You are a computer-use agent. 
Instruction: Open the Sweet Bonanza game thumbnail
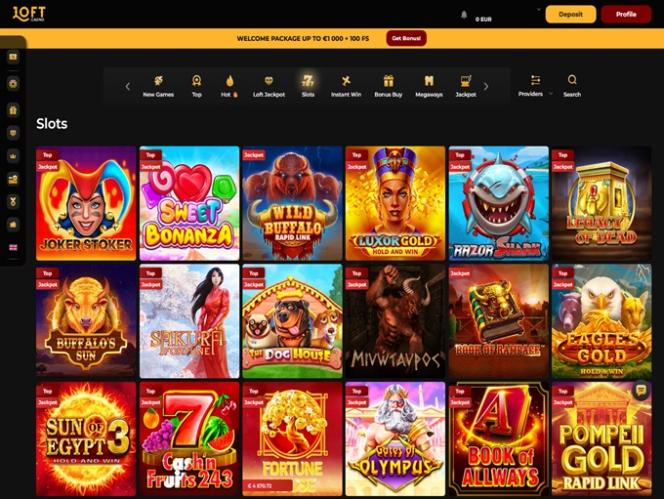point(189,203)
